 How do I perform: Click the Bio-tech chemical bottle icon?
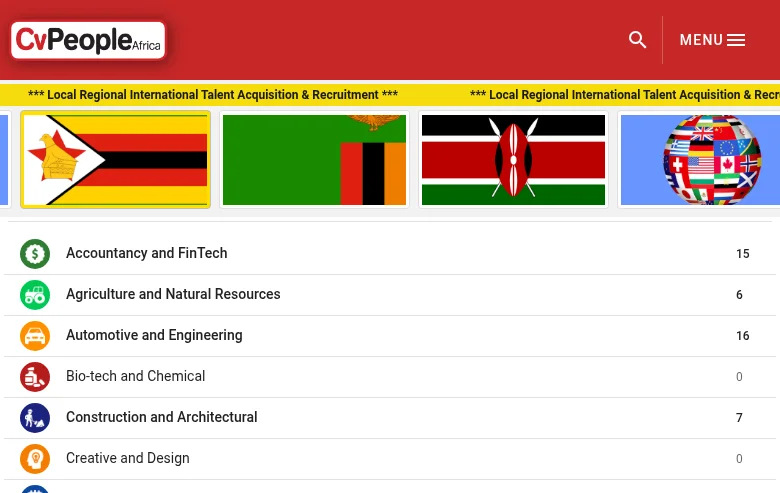coord(35,377)
